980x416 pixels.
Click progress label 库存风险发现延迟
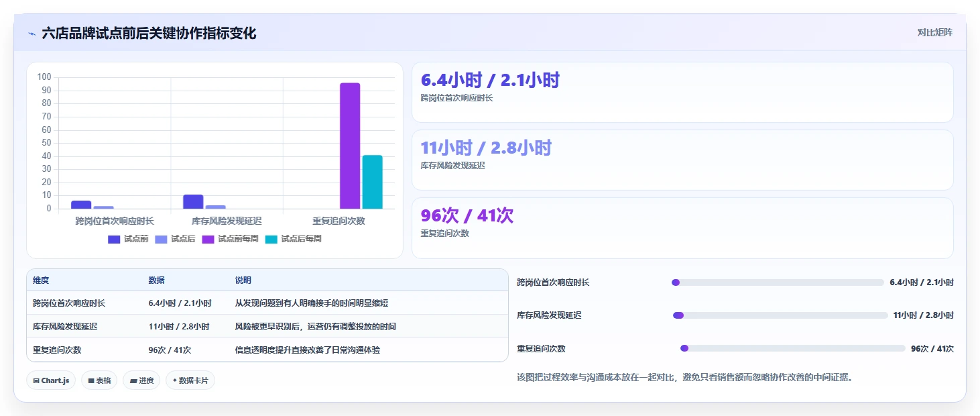pyautogui.click(x=549, y=315)
